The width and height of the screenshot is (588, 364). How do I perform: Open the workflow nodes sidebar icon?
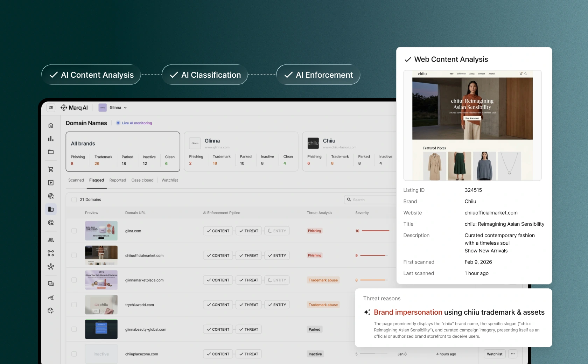pos(51,253)
